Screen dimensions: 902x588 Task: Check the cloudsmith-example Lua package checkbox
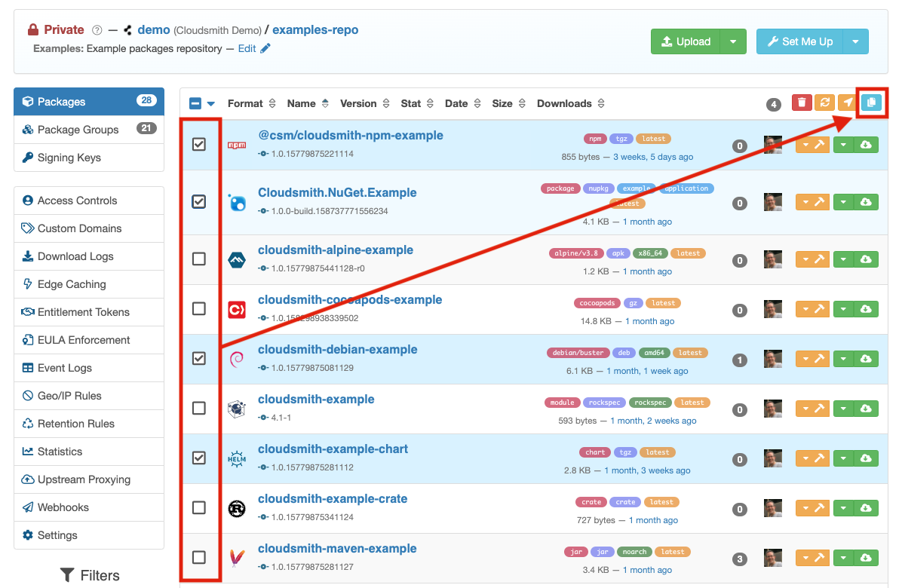click(199, 408)
